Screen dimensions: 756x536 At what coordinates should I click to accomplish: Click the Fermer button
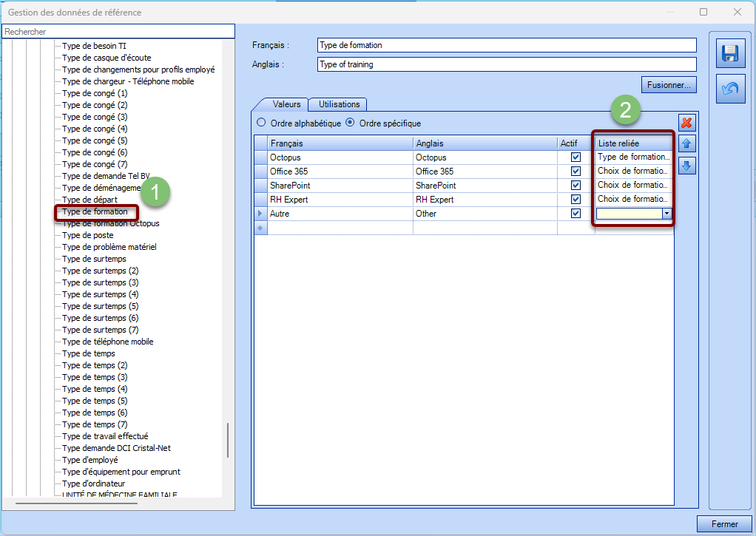pyautogui.click(x=724, y=524)
